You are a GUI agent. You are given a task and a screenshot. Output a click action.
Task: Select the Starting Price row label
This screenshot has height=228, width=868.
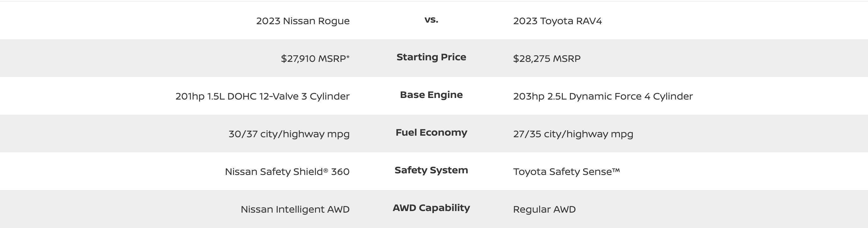(x=431, y=57)
